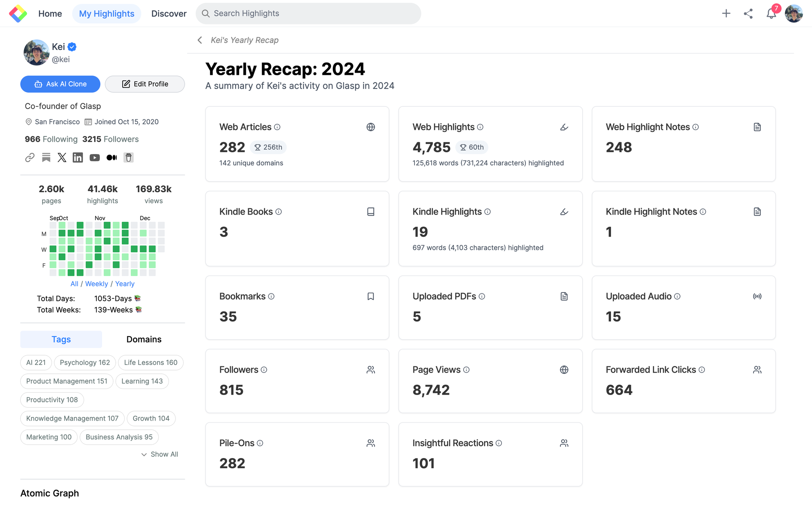Switch to the Domains tab
This screenshot has width=812, height=508.
pyautogui.click(x=144, y=339)
